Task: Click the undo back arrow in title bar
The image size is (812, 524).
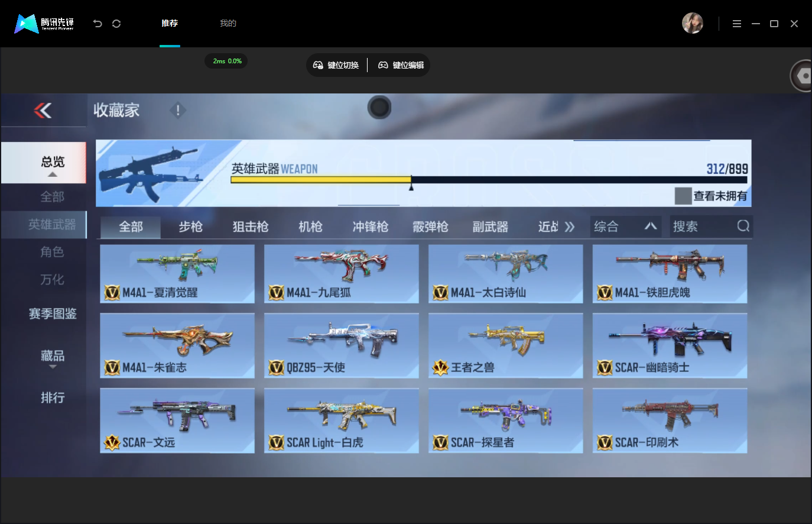Action: [98, 24]
